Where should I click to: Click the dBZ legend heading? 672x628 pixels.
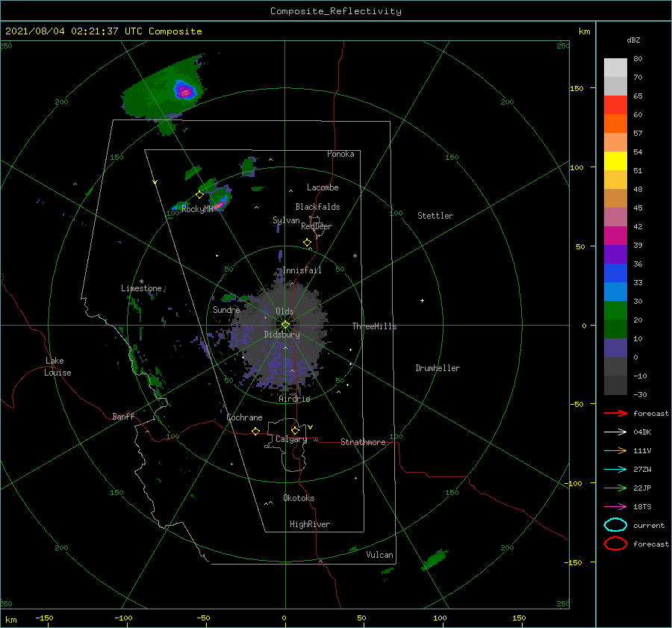click(x=633, y=40)
